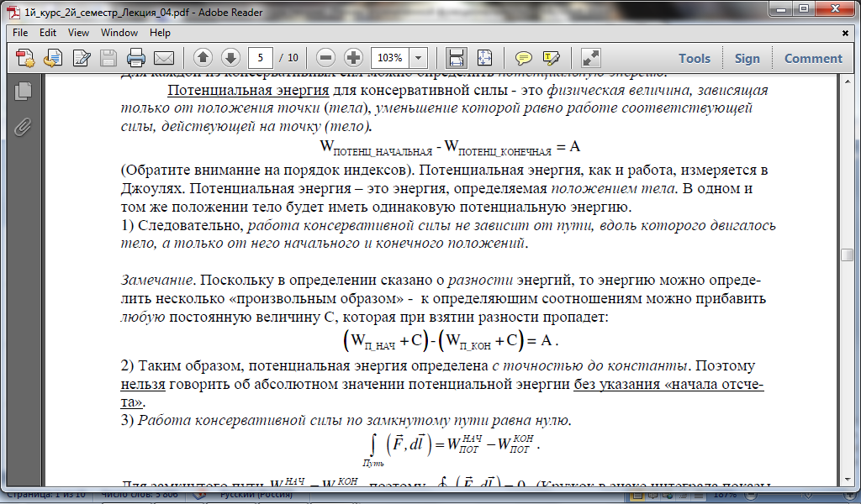This screenshot has width=861, height=504.
Task: Show Attachments paperclip panel
Action: coord(23,127)
